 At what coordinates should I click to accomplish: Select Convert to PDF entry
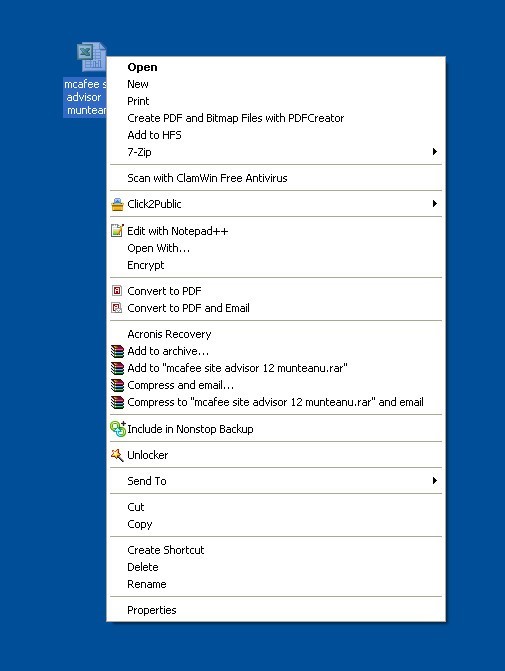(x=276, y=291)
